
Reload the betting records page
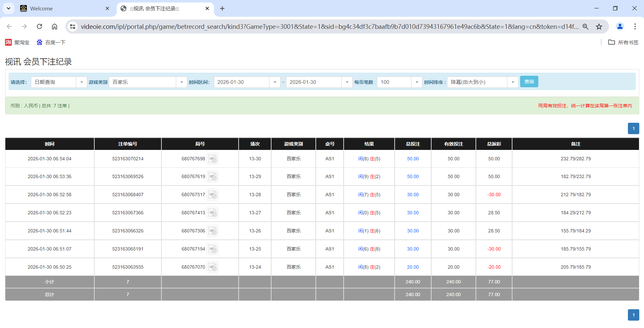[39, 26]
